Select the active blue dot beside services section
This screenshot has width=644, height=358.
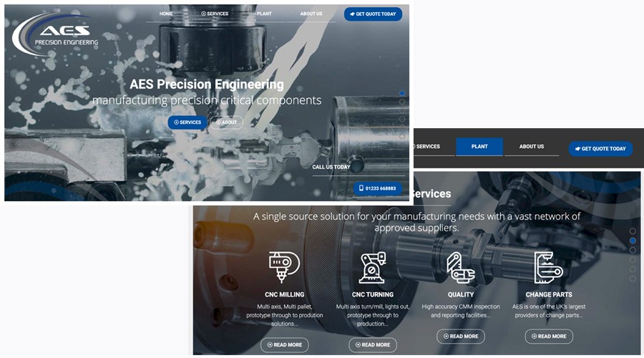coord(633,241)
